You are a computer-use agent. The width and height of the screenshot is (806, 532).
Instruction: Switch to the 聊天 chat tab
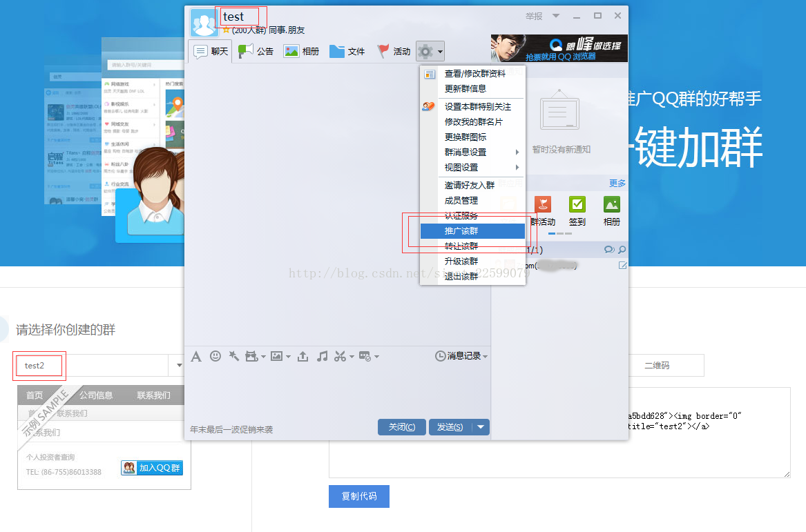coord(211,51)
